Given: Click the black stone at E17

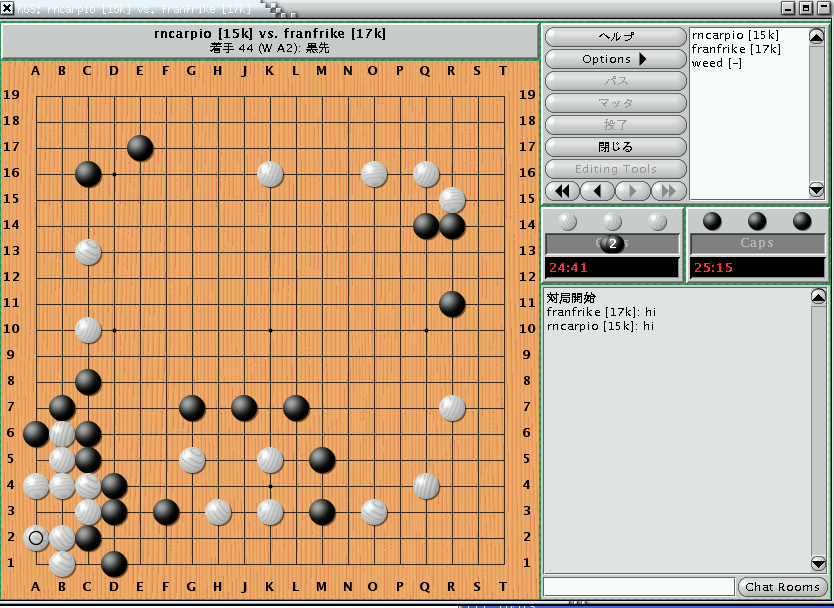Looking at the screenshot, I should point(140,148).
